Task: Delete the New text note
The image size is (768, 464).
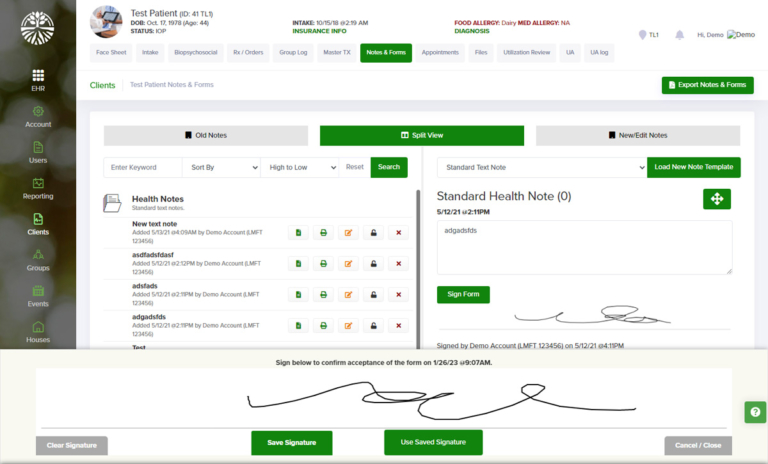Action: 398,233
